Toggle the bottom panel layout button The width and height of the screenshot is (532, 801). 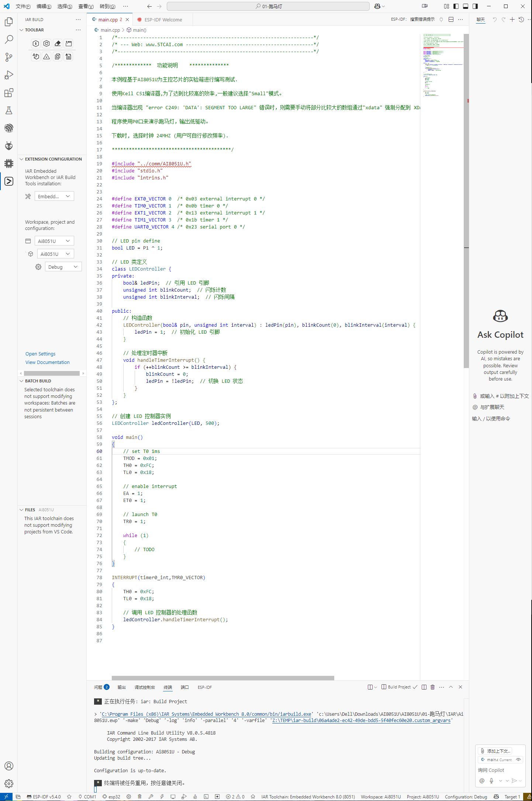[466, 6]
